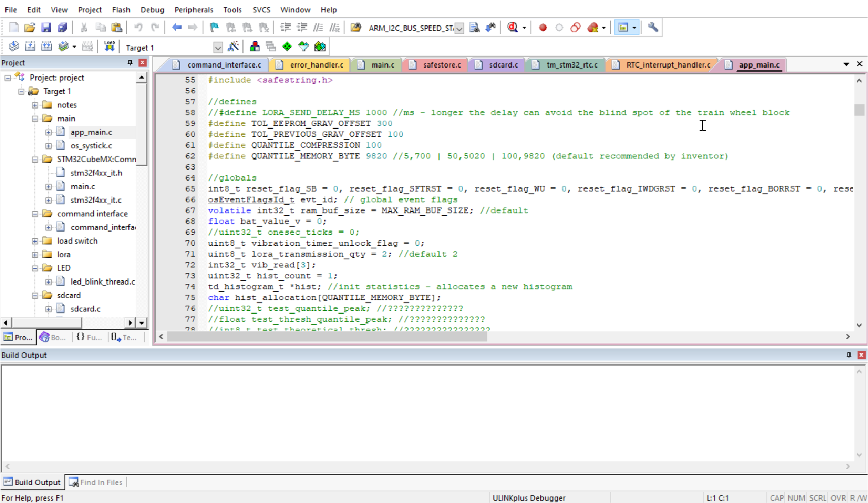
Task: Pin the Build Output panel
Action: tap(848, 355)
